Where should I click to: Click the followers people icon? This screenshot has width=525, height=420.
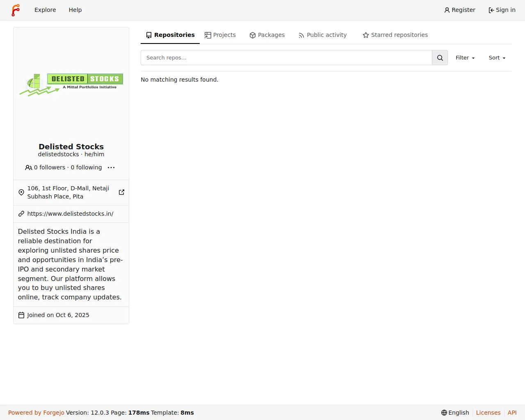(29, 167)
